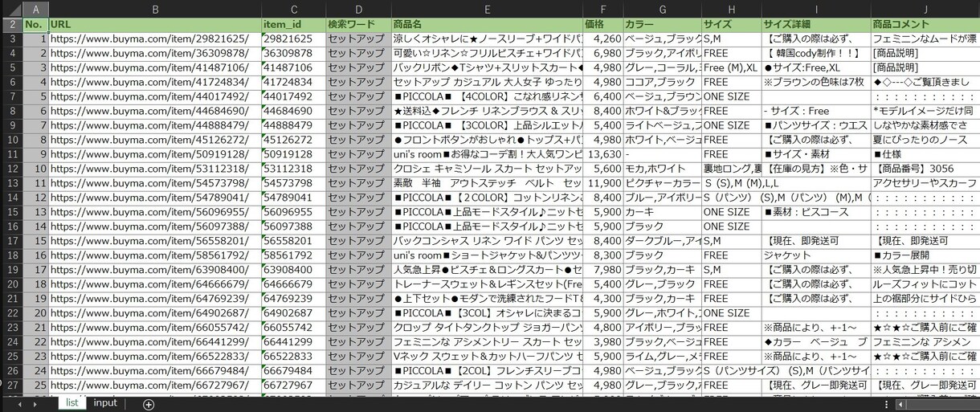Select the price cell 3,980
Image resolution: width=980 pixels, height=412 pixels.
click(x=602, y=342)
